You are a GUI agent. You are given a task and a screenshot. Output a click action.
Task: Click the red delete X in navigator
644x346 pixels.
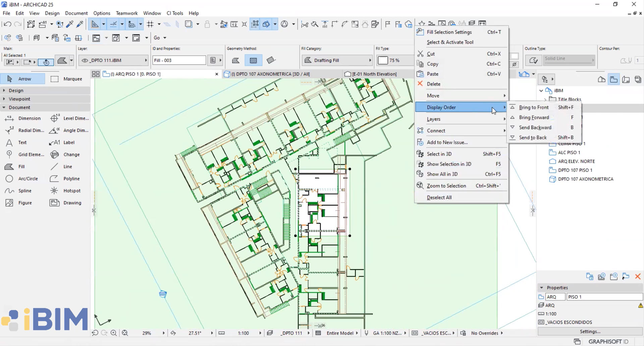[638, 276]
